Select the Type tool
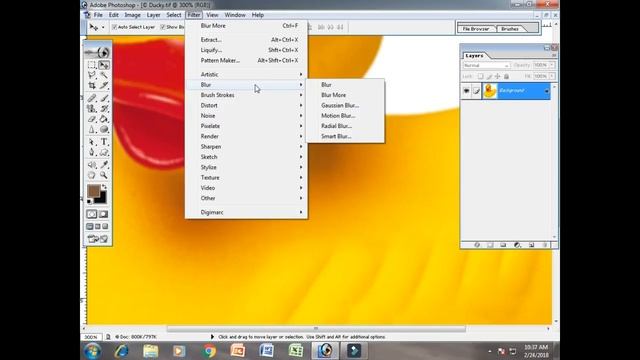The image size is (640, 360). click(x=104, y=142)
